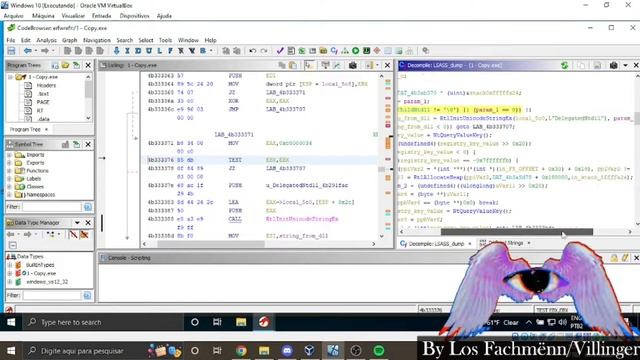Click the host Chrome taskbar icon

[241, 351]
